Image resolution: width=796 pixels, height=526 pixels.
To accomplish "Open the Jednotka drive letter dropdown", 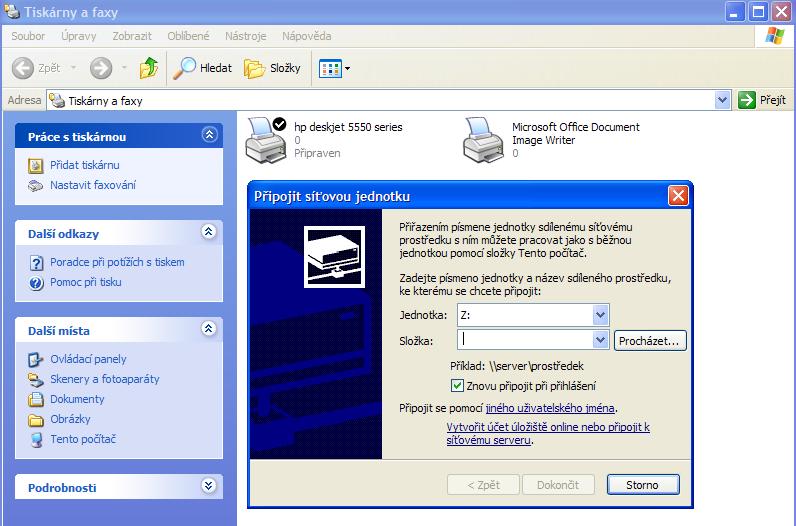I will [x=600, y=315].
